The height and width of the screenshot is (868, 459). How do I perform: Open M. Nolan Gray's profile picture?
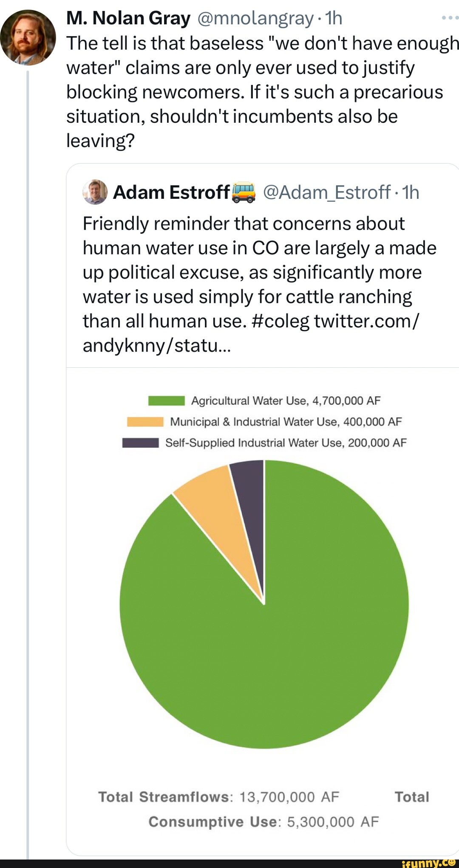coord(28,37)
